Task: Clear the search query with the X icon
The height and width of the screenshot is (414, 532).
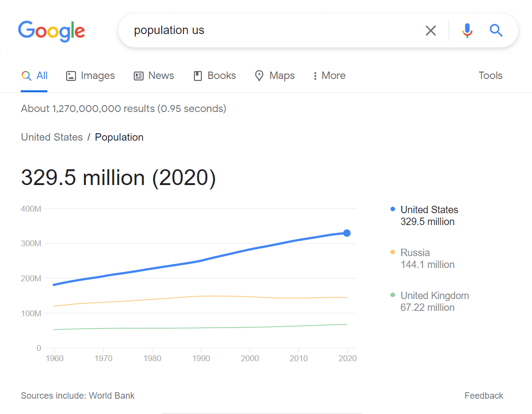Action: point(430,30)
